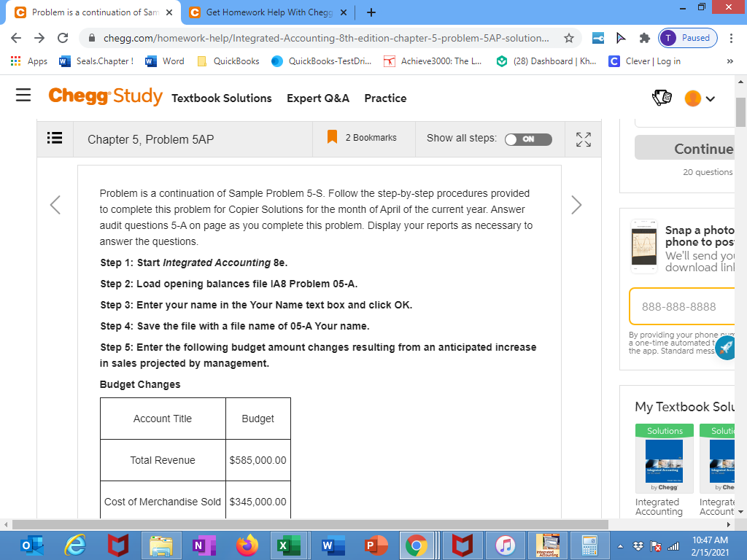Expand the account menu via the avatar chevron

coord(710,97)
